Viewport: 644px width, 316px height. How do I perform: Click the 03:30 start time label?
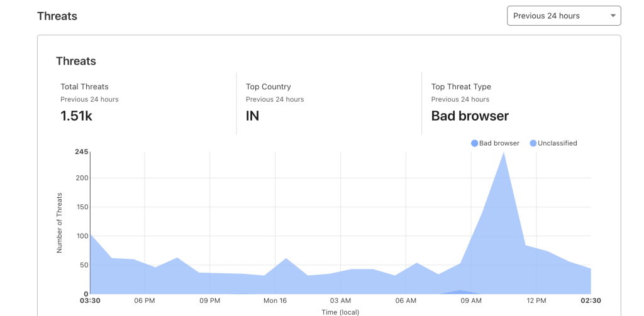[x=91, y=301]
